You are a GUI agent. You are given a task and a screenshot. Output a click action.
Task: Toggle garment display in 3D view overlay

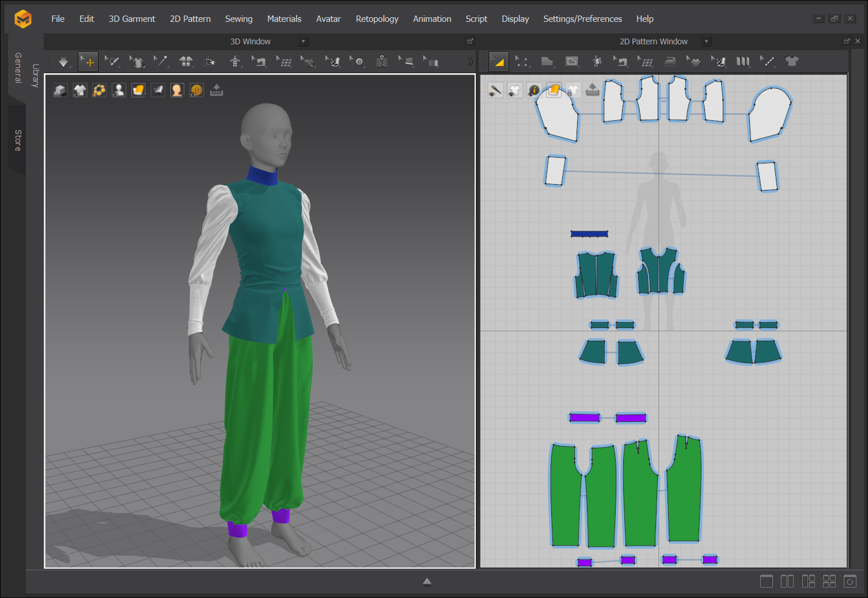click(80, 90)
